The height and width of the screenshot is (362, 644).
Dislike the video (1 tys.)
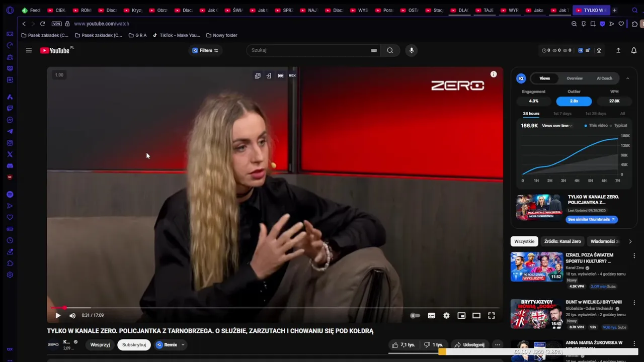pos(433,345)
